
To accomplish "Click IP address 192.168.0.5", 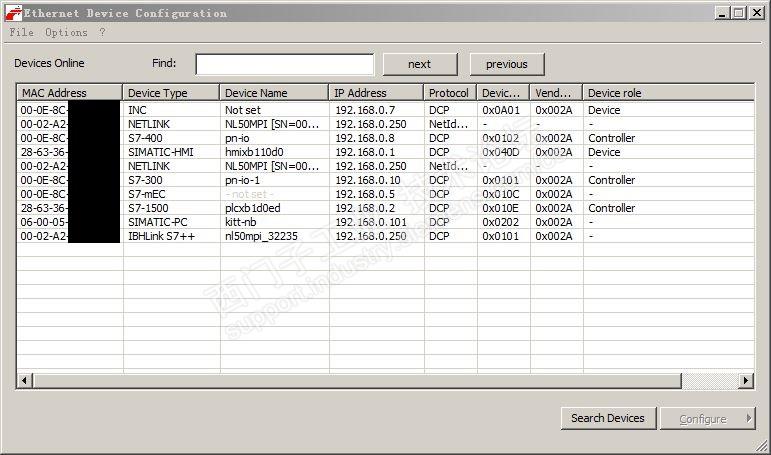I will 365,194.
